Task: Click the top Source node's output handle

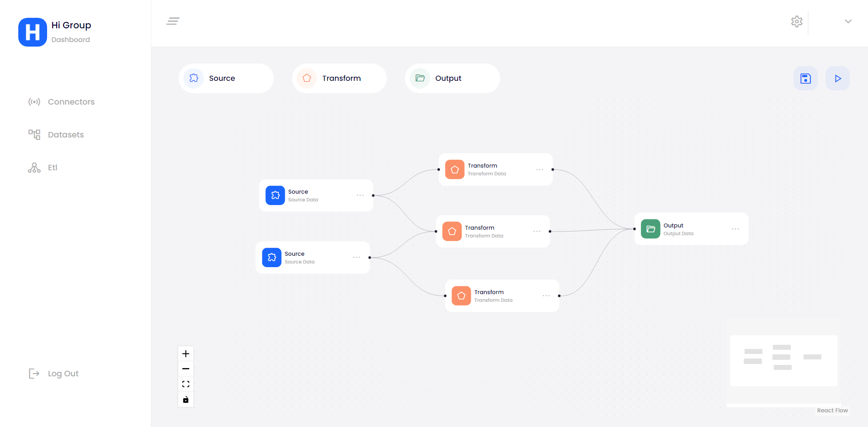Action: [x=373, y=195]
